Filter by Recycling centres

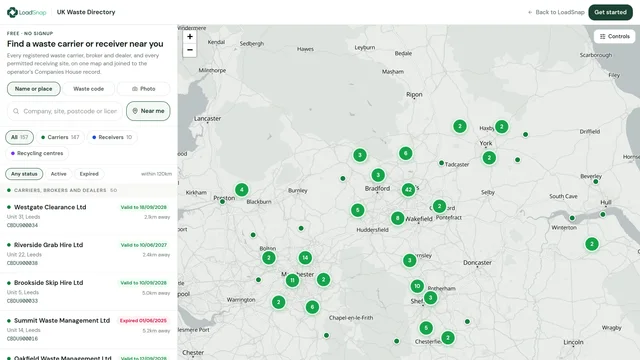pos(37,153)
